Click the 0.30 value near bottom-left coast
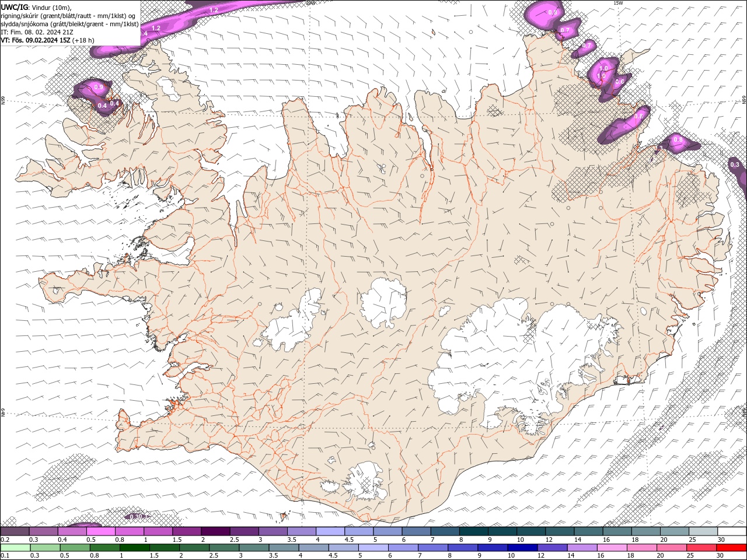Viewport: 747px width, 560px height. point(137,516)
